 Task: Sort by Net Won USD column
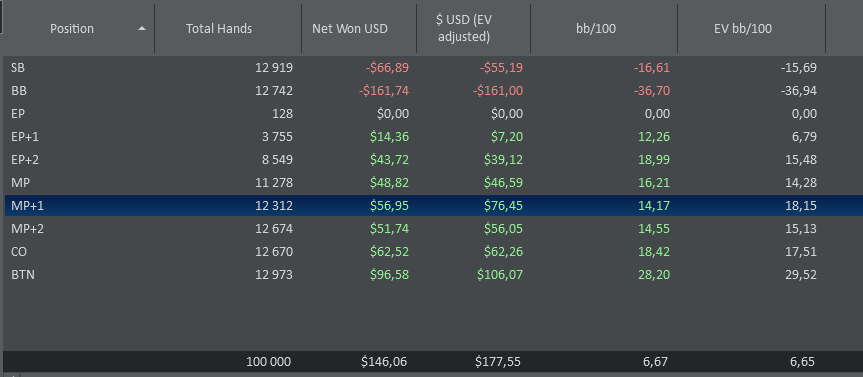[359, 29]
